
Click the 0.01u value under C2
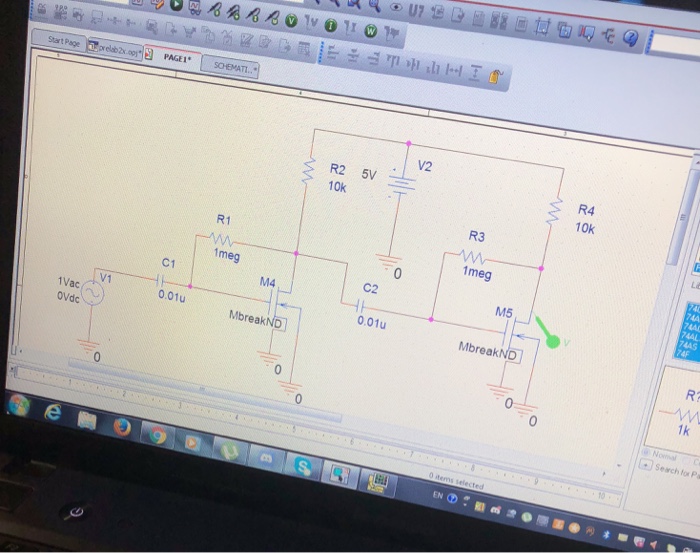pyautogui.click(x=371, y=322)
